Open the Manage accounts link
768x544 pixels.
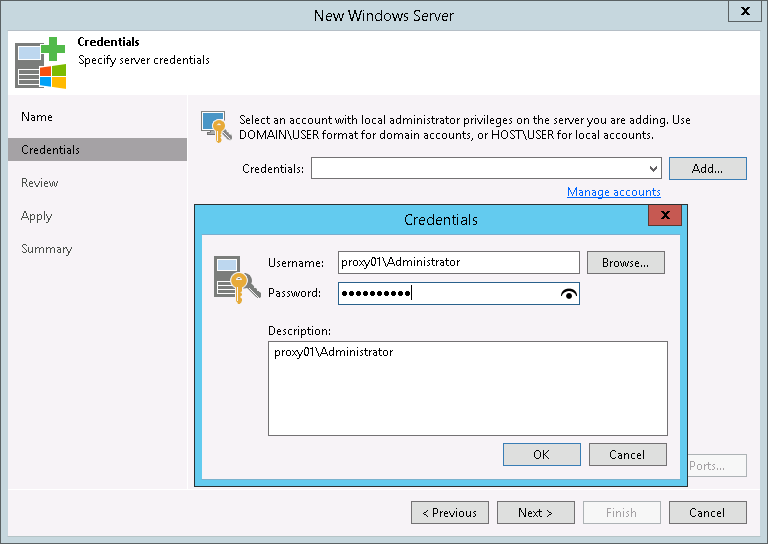pyautogui.click(x=614, y=192)
